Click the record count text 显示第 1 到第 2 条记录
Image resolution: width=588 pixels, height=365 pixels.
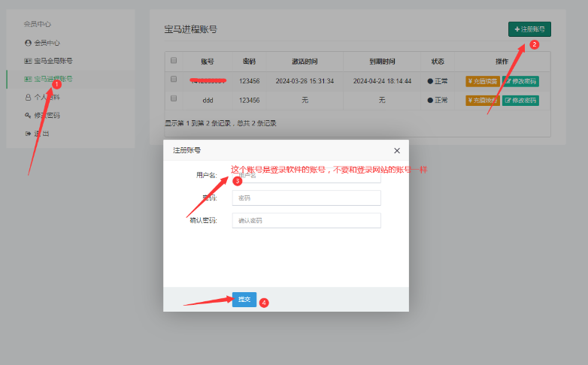[198, 123]
